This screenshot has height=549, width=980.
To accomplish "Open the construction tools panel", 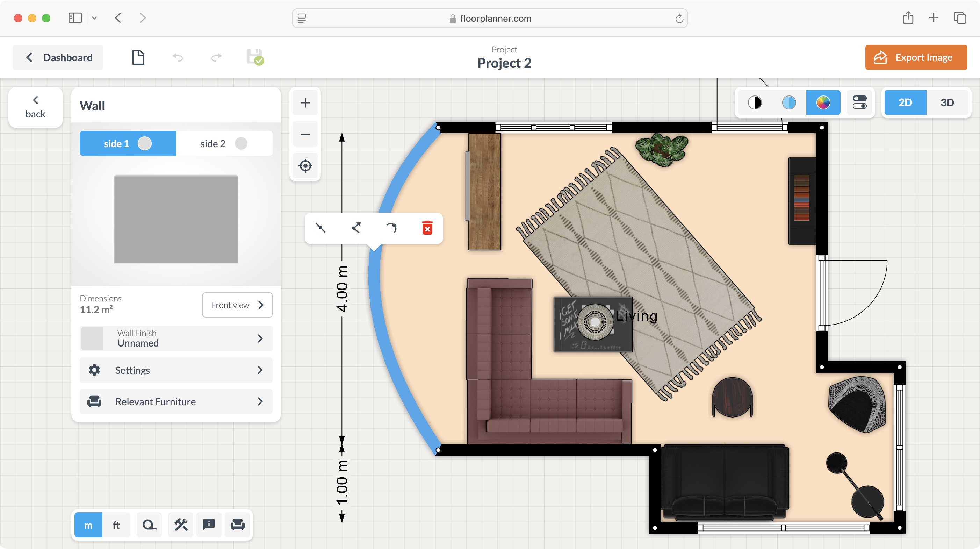I will point(180,525).
